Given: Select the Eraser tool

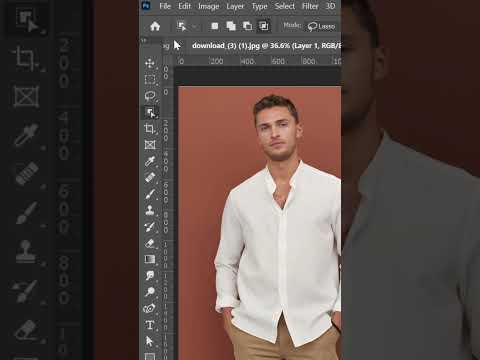Looking at the screenshot, I should click(x=150, y=243).
